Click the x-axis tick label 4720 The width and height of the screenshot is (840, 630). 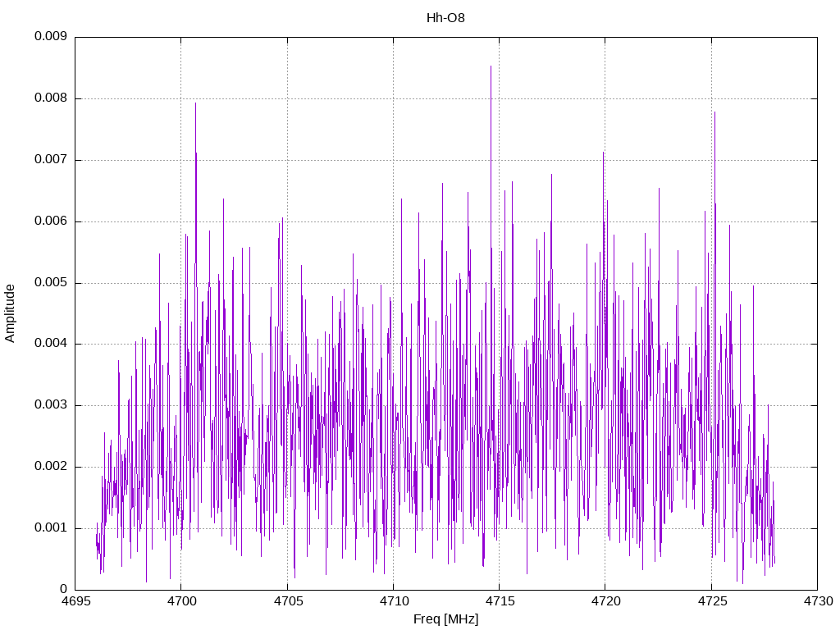point(606,601)
